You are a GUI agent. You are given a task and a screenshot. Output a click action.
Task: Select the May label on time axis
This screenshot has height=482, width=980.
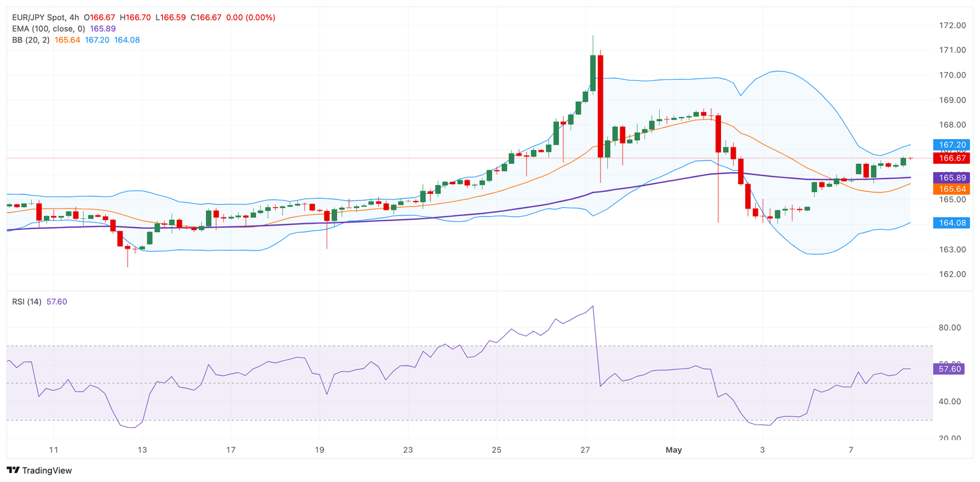point(674,450)
